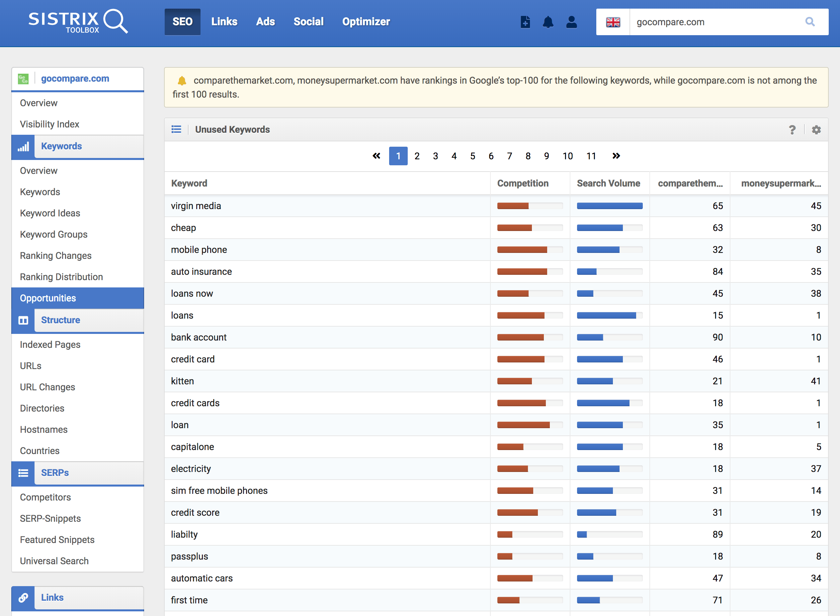The image size is (840, 616).
Task: Open the help question mark icon
Action: coord(792,130)
